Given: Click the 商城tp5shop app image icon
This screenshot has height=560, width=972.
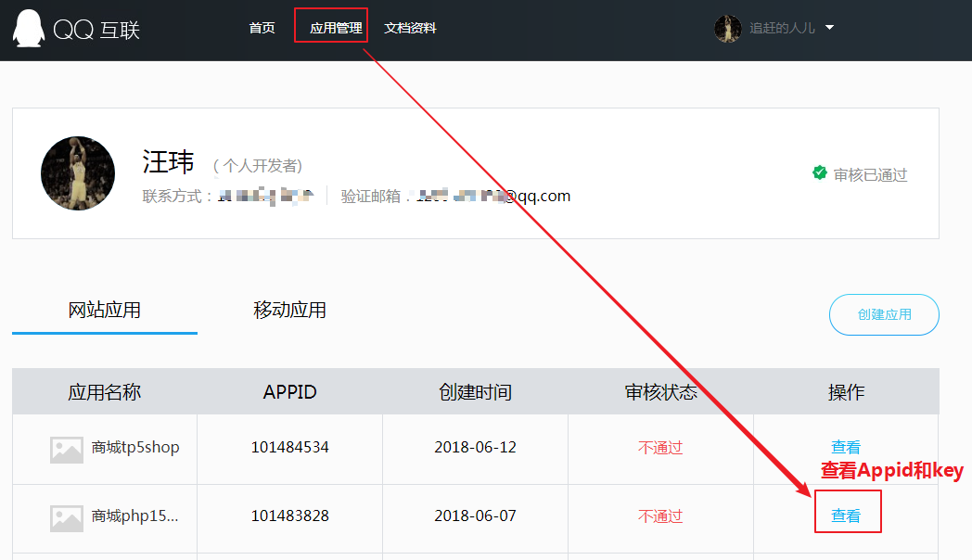Looking at the screenshot, I should pos(67,449).
